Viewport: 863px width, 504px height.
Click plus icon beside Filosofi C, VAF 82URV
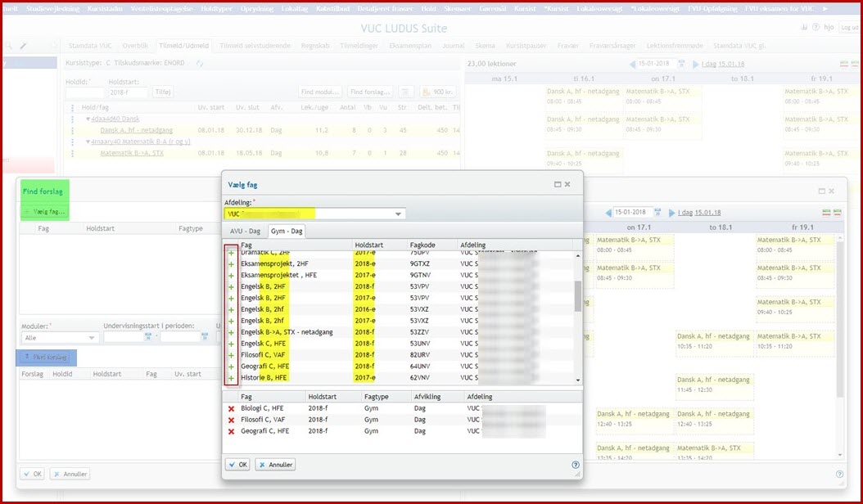tap(231, 355)
